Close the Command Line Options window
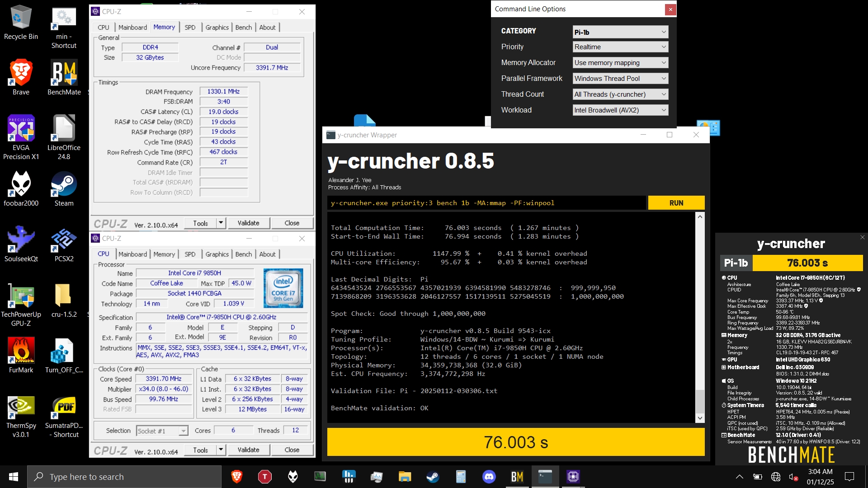This screenshot has width=868, height=488. (670, 9)
